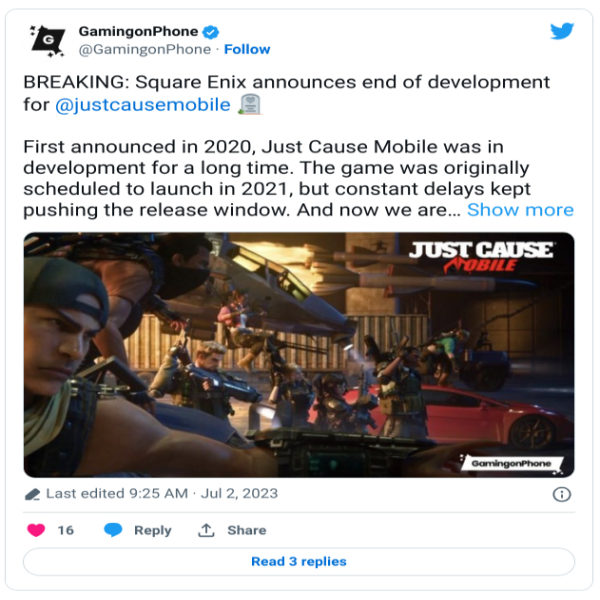Open the Twitter bird logo
This screenshot has height=600, width=600.
coord(562,31)
